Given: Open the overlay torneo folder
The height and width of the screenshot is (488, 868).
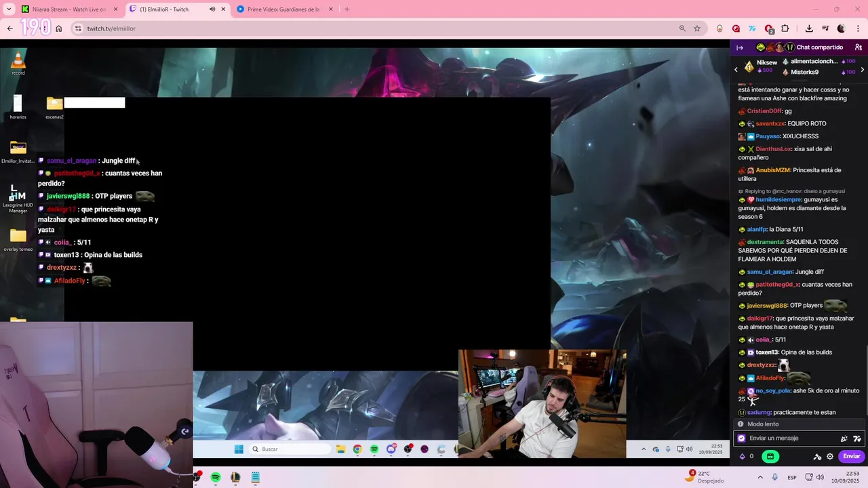Looking at the screenshot, I should pos(18,240).
